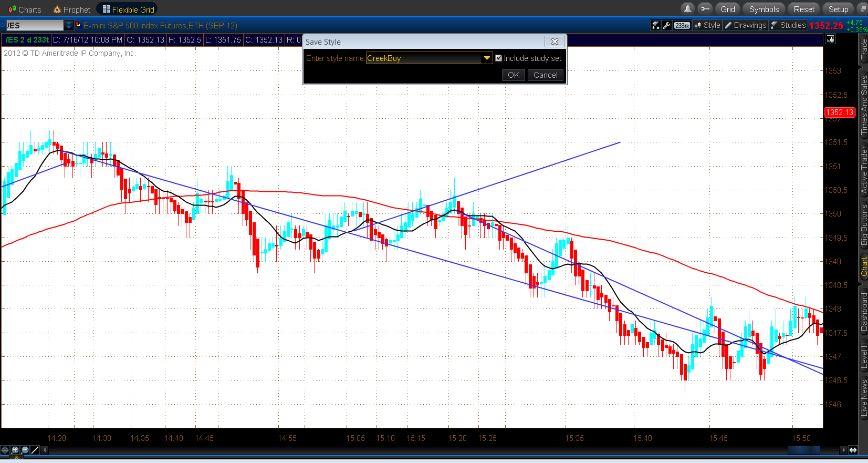
Task: Select the Flexible Grid tab
Action: [128, 9]
